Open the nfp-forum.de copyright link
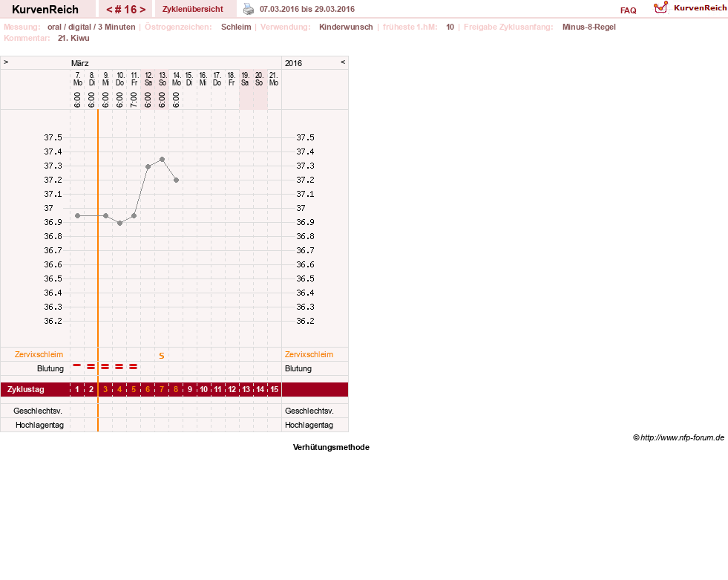This screenshot has height=580, width=728. tap(678, 437)
